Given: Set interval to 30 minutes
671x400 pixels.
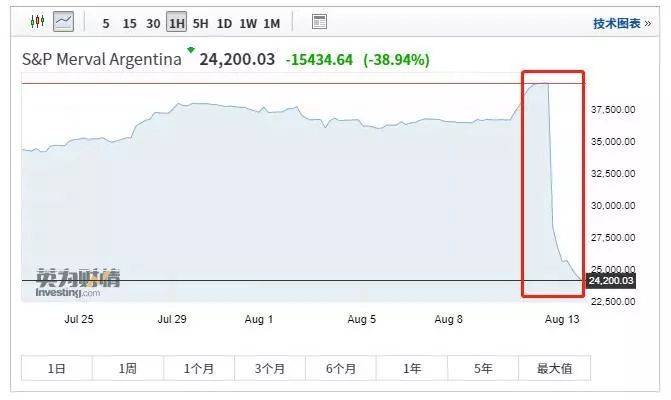Looking at the screenshot, I should [153, 22].
